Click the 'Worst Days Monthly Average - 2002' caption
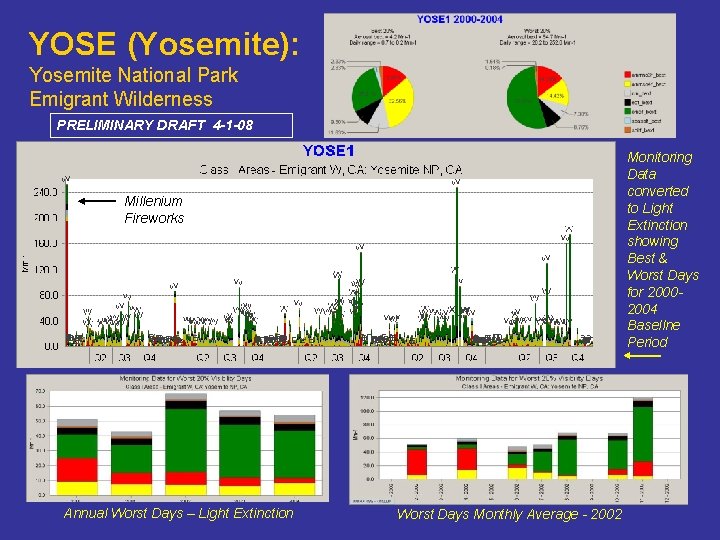The height and width of the screenshot is (540, 720). coord(509,514)
